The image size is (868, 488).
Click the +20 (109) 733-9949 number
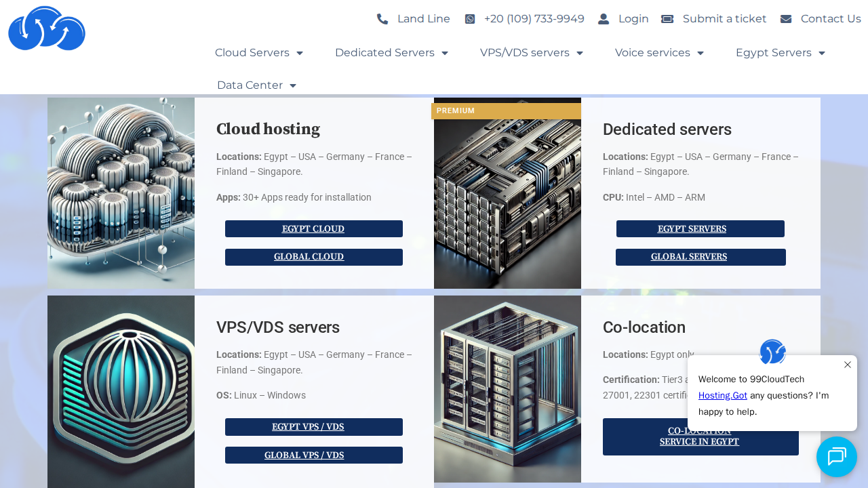[534, 19]
